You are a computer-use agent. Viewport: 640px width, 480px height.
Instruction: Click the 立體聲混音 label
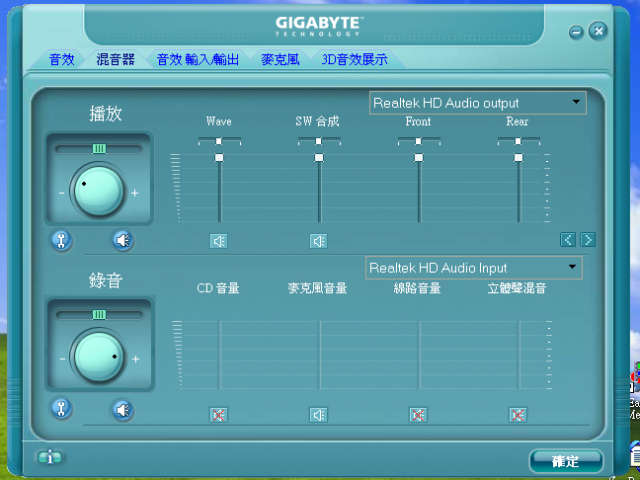517,289
